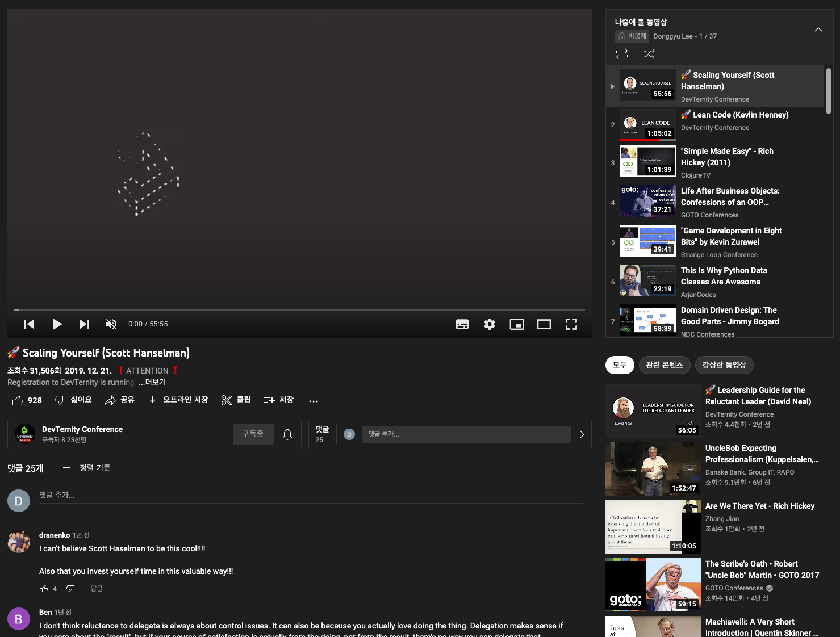
Task: Save video to playlist (저장)
Action: 278,400
